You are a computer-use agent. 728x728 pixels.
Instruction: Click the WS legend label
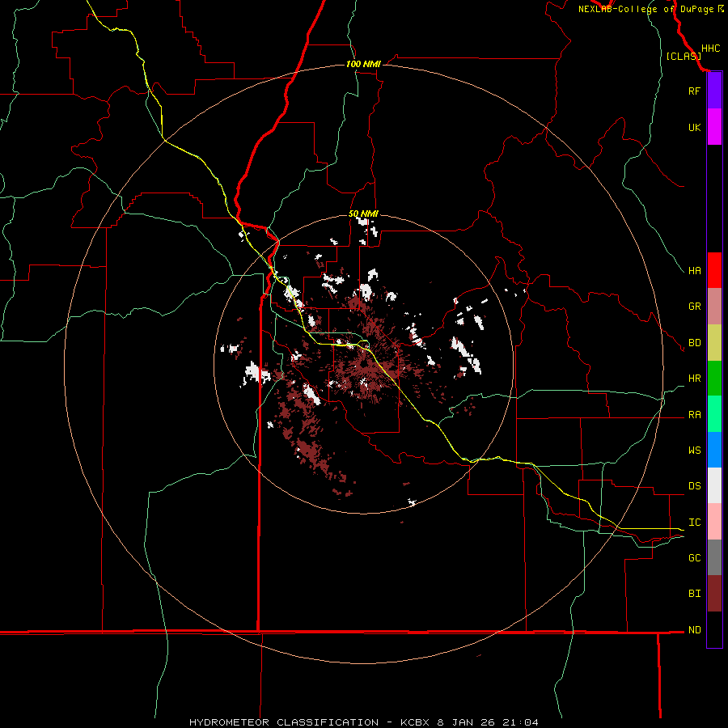click(x=694, y=450)
